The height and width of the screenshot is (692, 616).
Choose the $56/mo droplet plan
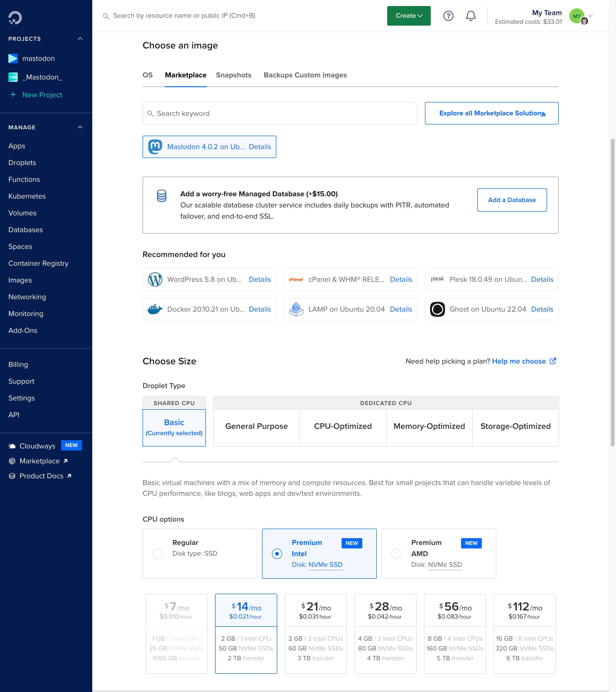[x=455, y=633]
